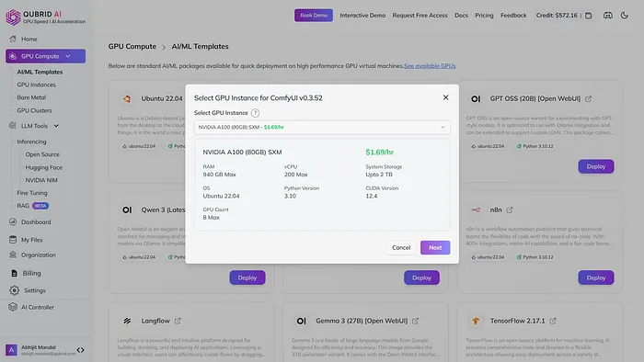Open Billing page
The image size is (644, 362).
[x=31, y=273]
